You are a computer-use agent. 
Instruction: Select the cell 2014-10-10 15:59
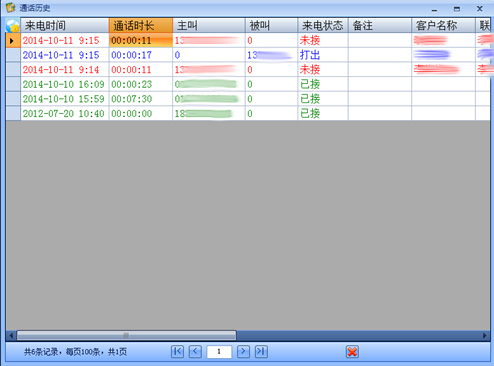pyautogui.click(x=65, y=99)
